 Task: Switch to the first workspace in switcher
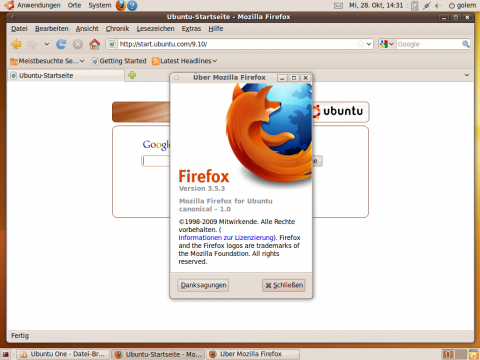point(448,354)
